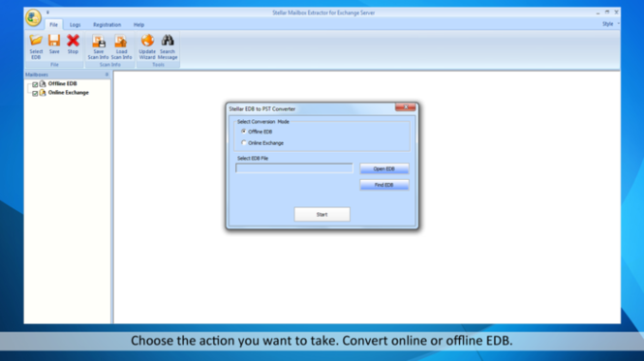Select the Offline EDB tree item label
The height and width of the screenshot is (361, 644).
62,84
